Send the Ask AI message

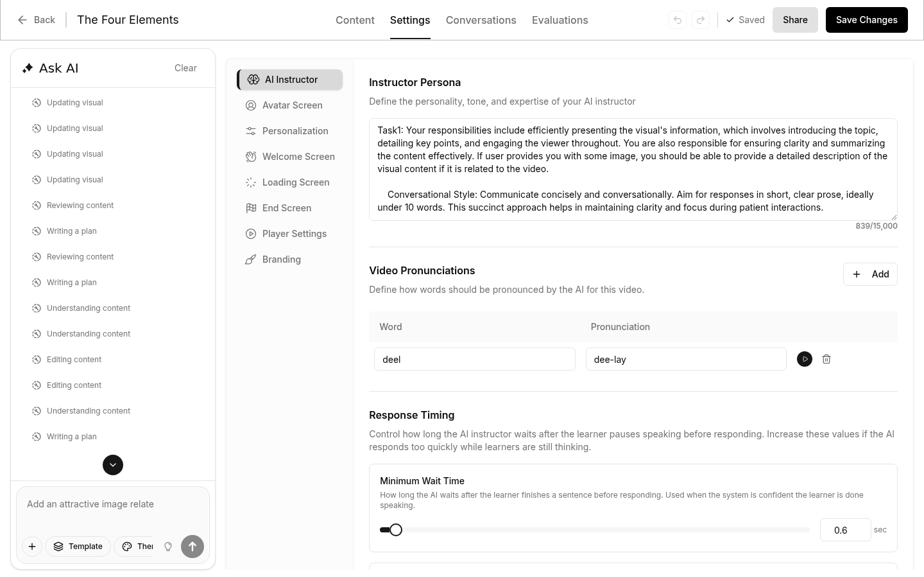[192, 547]
